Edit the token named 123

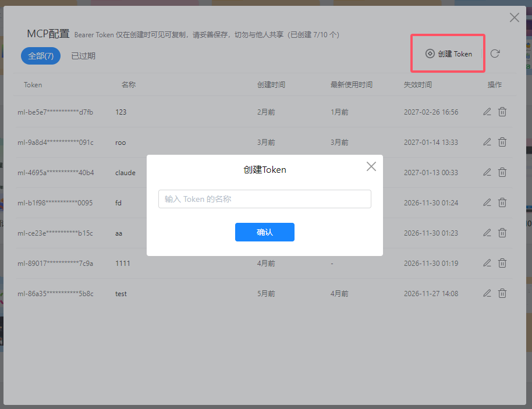487,112
